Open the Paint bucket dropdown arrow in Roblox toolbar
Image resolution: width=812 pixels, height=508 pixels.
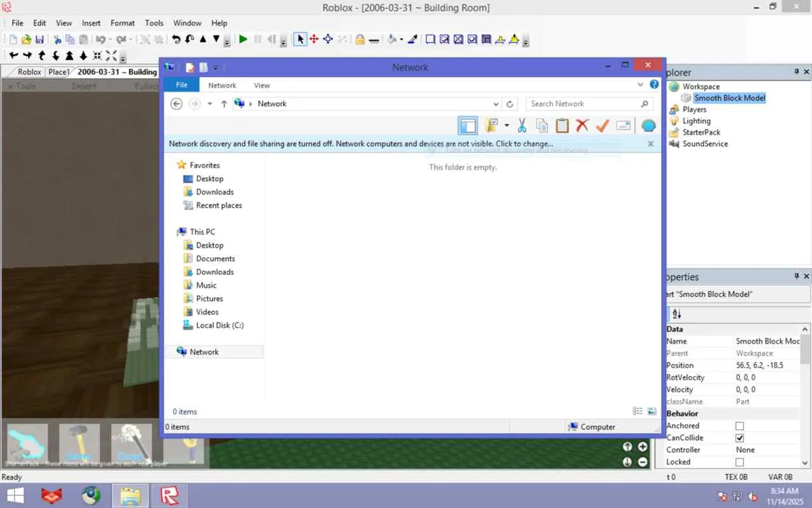tap(402, 39)
